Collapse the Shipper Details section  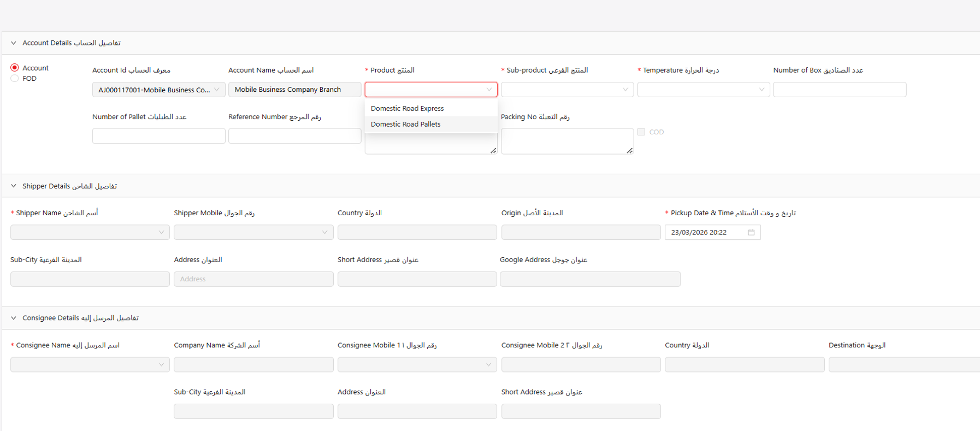tap(14, 186)
